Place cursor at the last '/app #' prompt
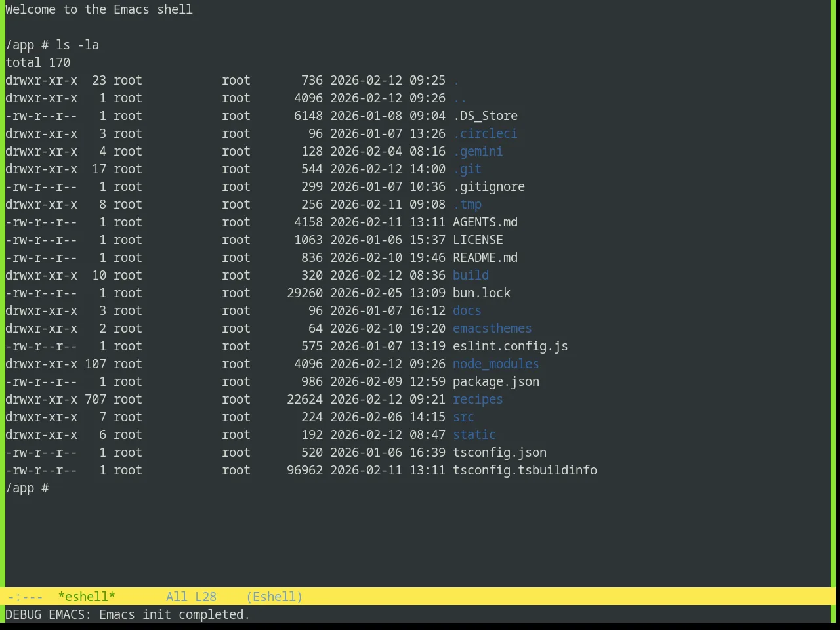 (27, 488)
